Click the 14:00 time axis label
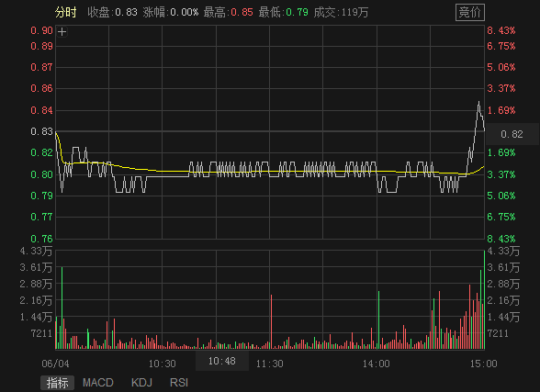The height and width of the screenshot is (392, 540). [x=377, y=364]
